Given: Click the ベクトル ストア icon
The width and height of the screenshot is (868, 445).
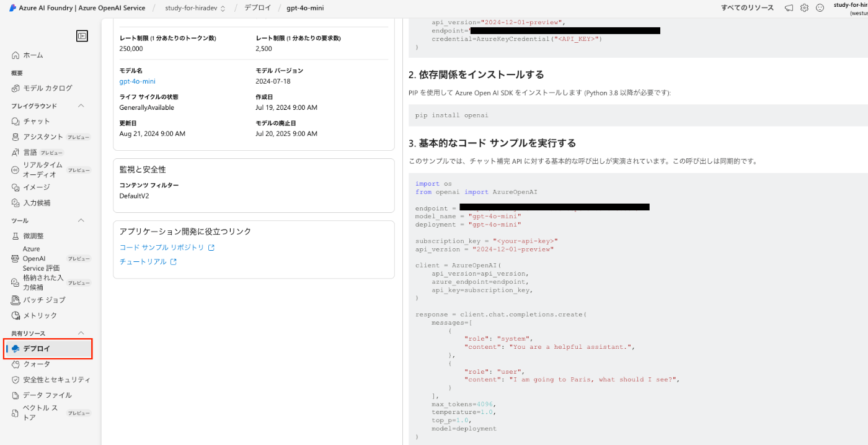Looking at the screenshot, I should [x=15, y=413].
